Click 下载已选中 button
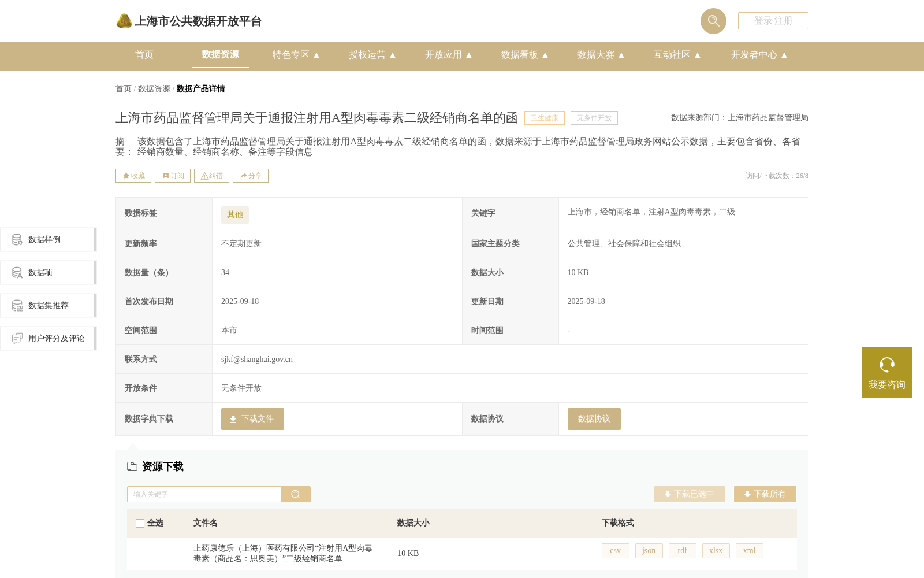This screenshot has height=578, width=924. click(690, 494)
